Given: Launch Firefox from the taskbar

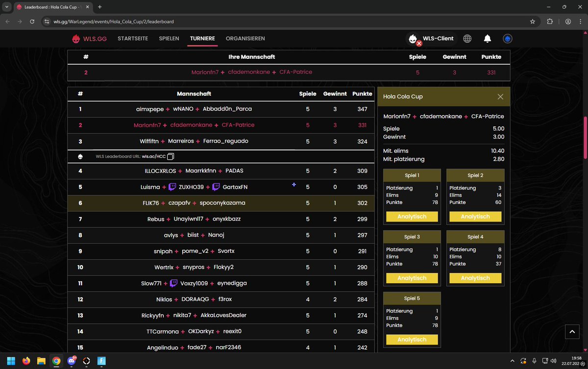Looking at the screenshot, I should [25, 361].
